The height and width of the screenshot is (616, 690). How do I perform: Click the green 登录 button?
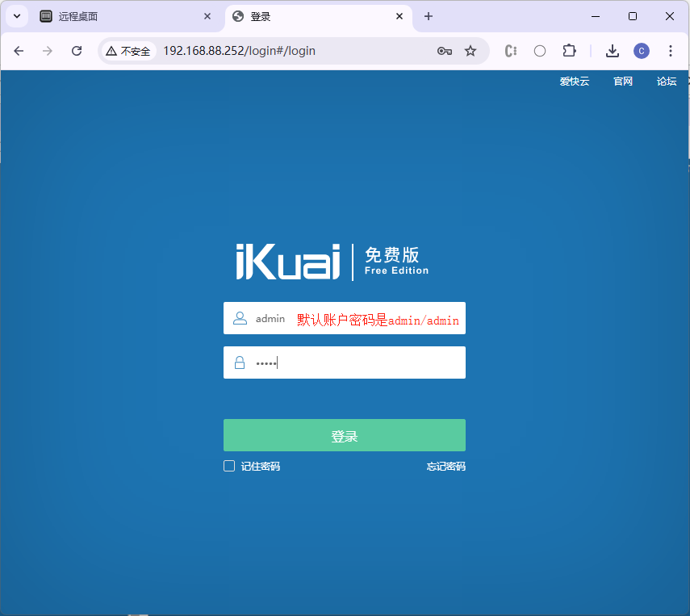point(344,435)
